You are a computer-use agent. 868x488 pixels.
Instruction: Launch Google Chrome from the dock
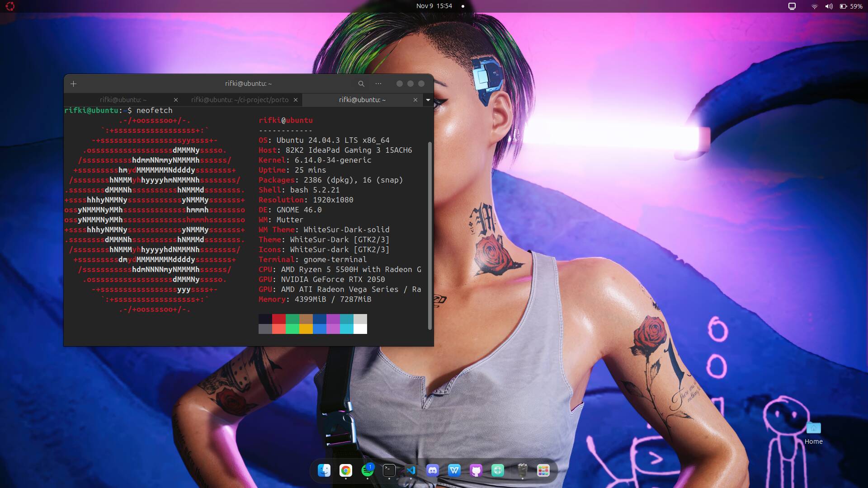346,470
